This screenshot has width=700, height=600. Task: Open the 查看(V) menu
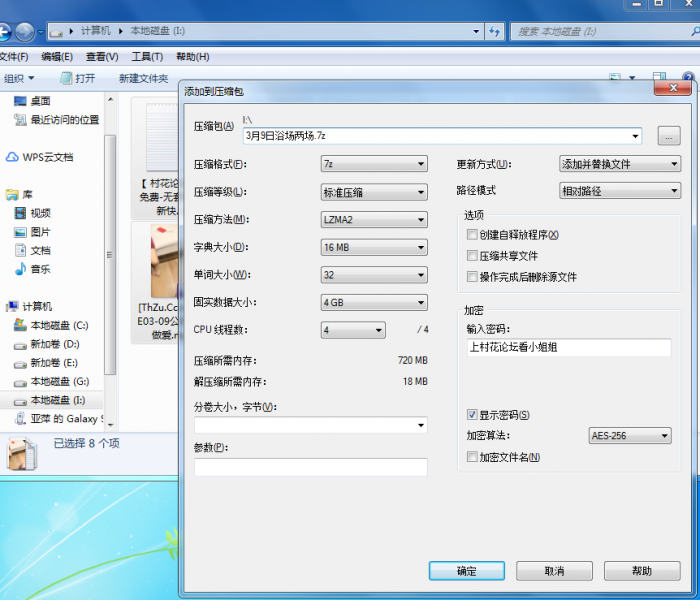[x=102, y=57]
